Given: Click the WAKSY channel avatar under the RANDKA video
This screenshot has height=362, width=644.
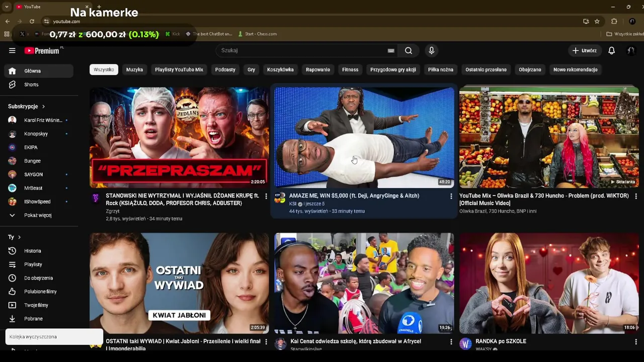Looking at the screenshot, I should [x=465, y=344].
